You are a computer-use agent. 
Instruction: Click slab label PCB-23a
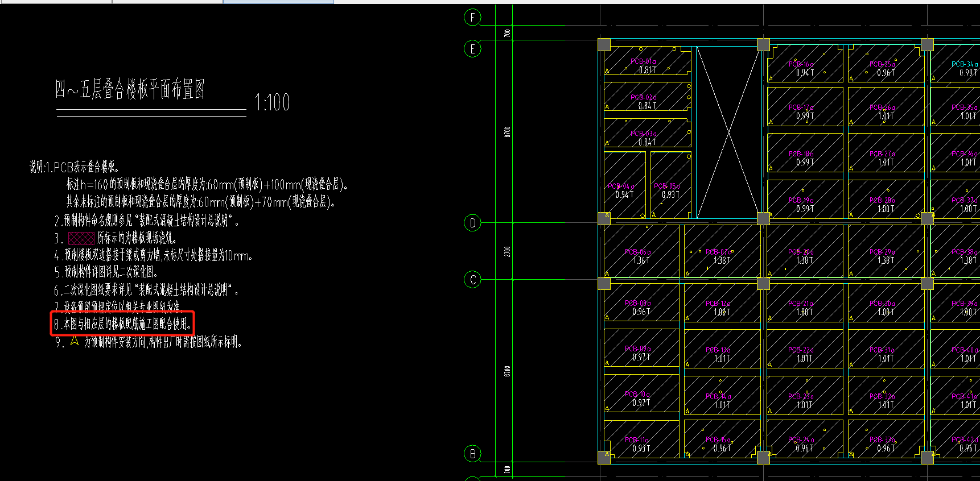(x=801, y=396)
